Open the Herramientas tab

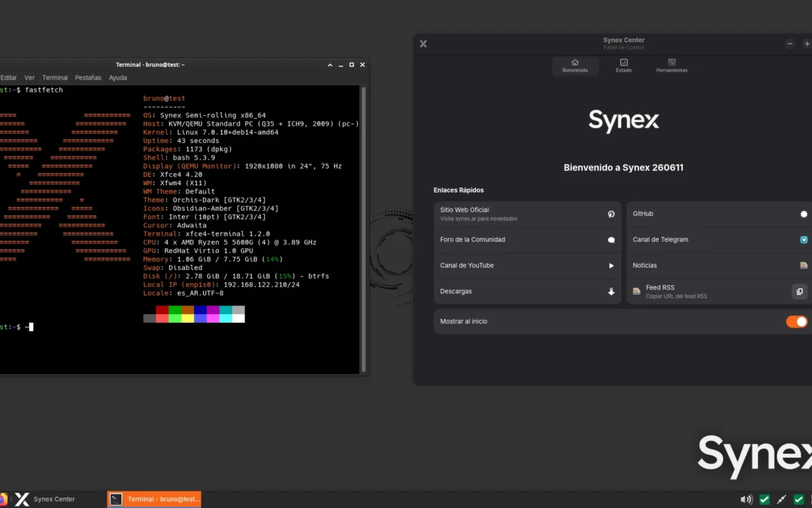671,65
